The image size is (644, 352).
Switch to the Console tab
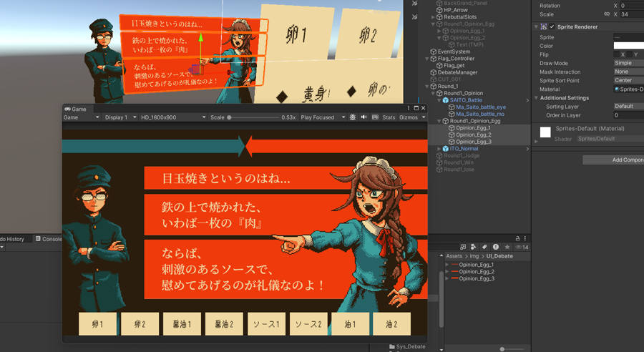click(x=52, y=239)
